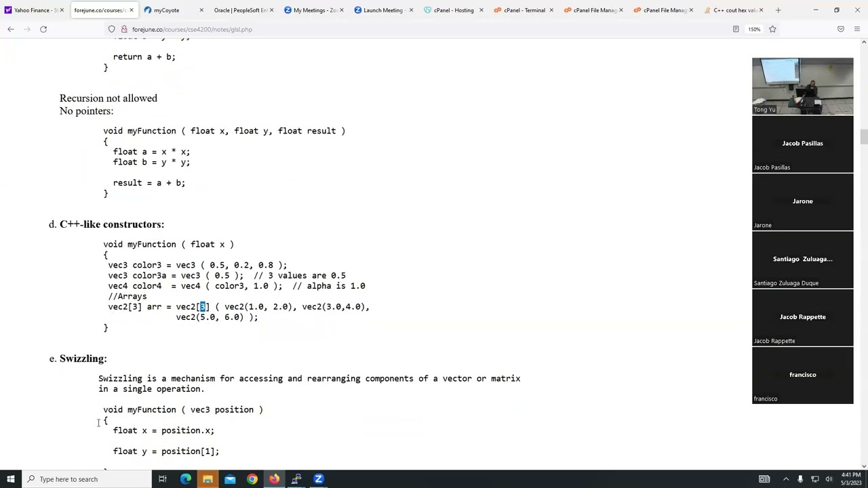Open the tracking protection shield icon

coord(112,29)
